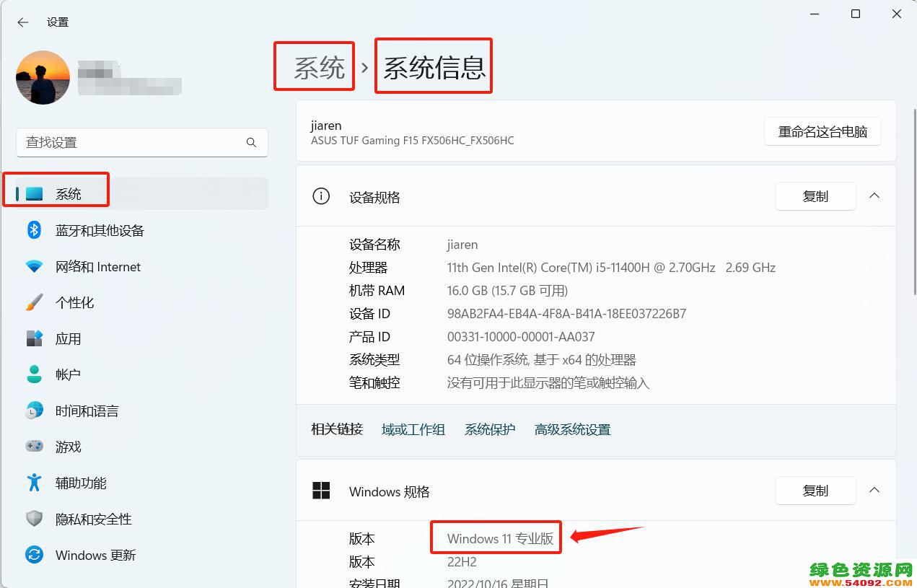Open the 蓝牙和其他设备 Bluetooth icon

(35, 230)
